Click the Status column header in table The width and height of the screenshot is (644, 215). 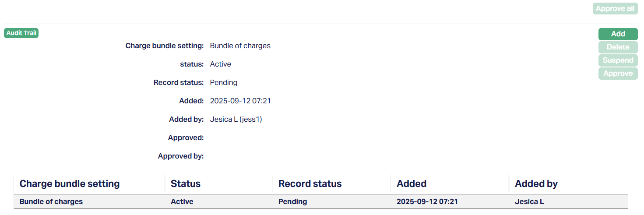pos(186,184)
